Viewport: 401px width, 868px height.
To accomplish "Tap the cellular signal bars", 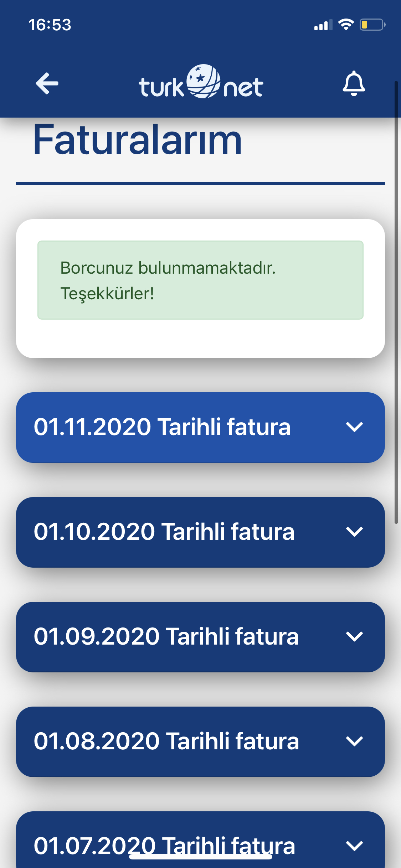I will (323, 25).
